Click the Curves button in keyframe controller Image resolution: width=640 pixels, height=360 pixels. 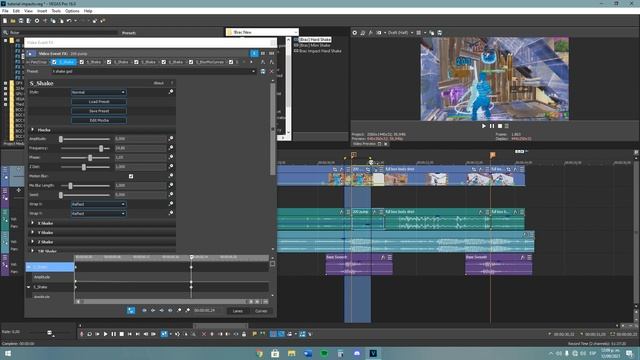(x=261, y=311)
